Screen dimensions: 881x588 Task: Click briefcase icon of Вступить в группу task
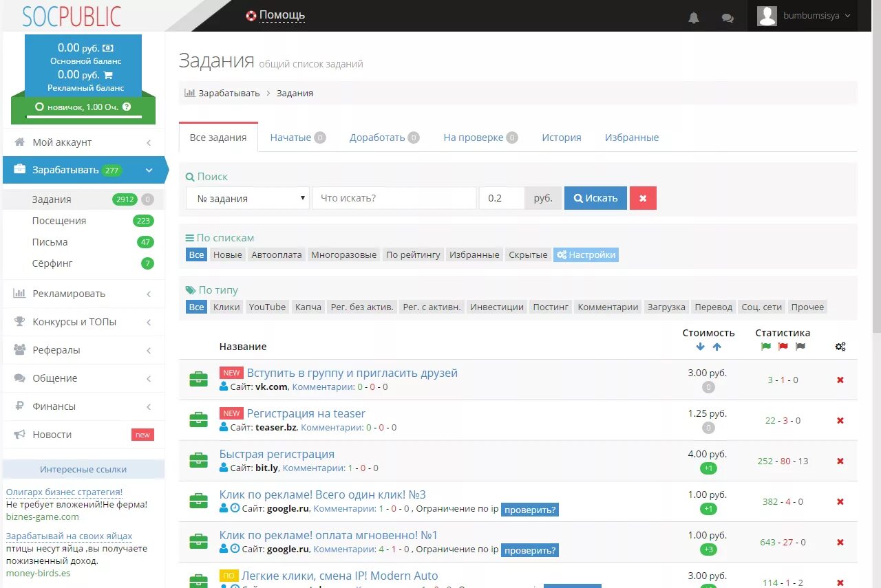point(198,379)
